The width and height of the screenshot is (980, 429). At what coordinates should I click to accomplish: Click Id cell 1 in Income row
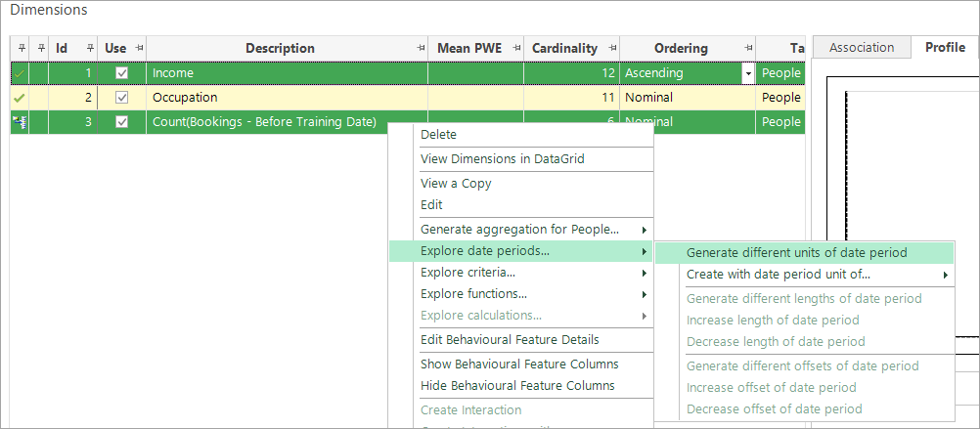pyautogui.click(x=72, y=73)
